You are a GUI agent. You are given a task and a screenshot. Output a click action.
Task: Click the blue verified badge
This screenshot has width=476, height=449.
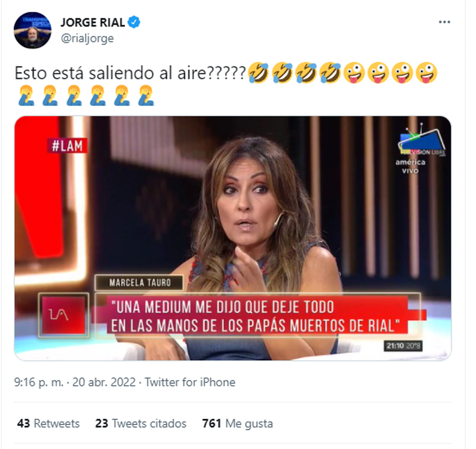(x=134, y=22)
